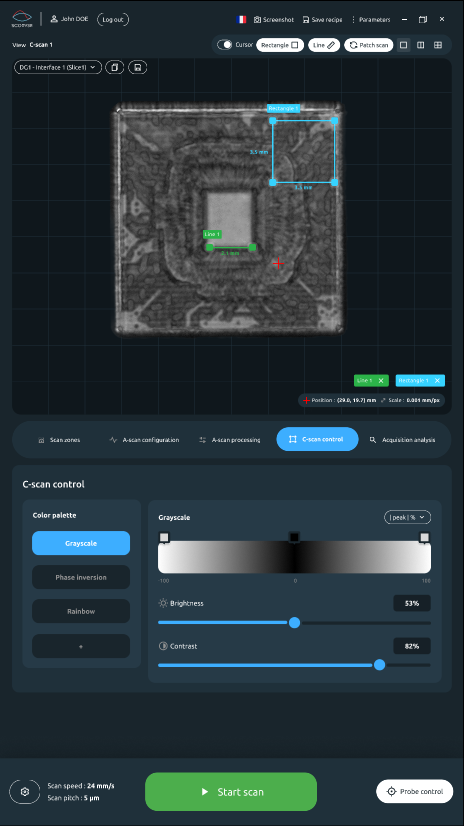Open the Scan zones tab

point(59,440)
